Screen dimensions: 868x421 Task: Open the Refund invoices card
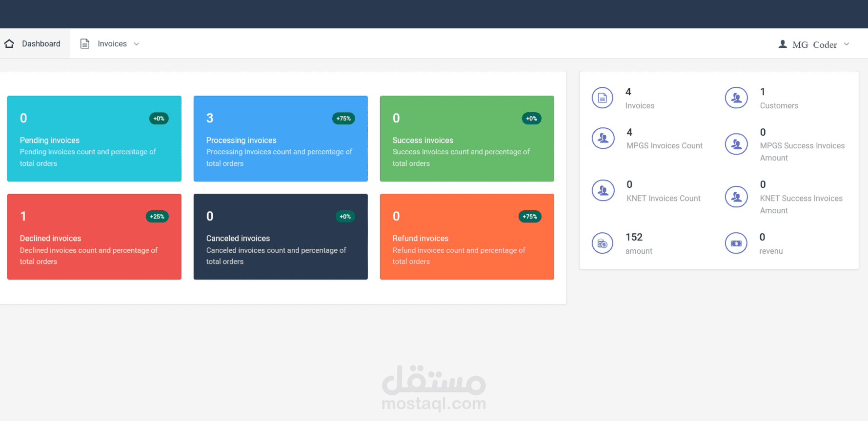click(x=467, y=237)
